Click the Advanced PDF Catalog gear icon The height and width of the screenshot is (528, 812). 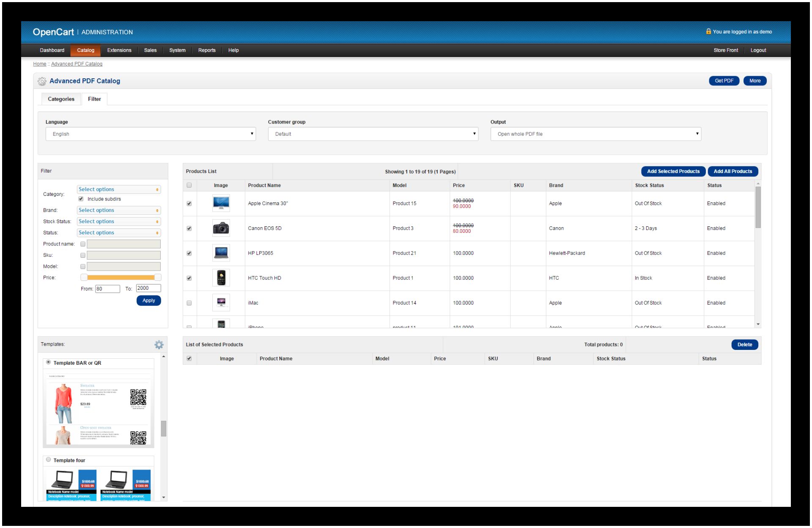[x=42, y=81]
